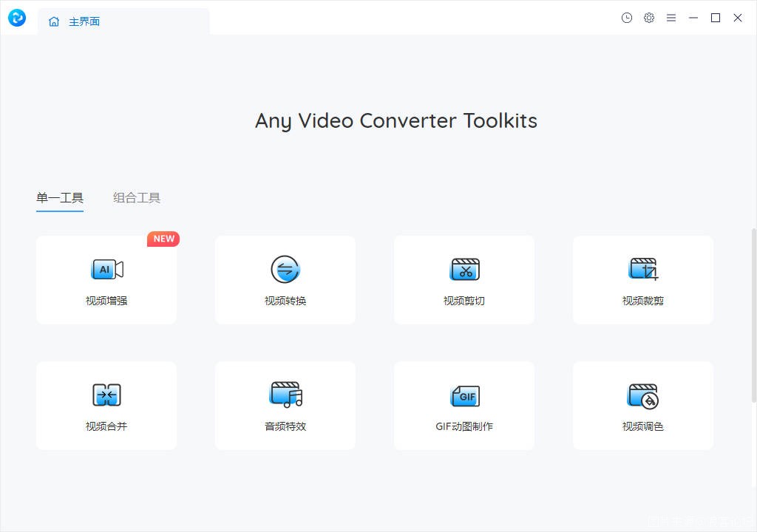Open the hamburger menu icon

pyautogui.click(x=671, y=18)
